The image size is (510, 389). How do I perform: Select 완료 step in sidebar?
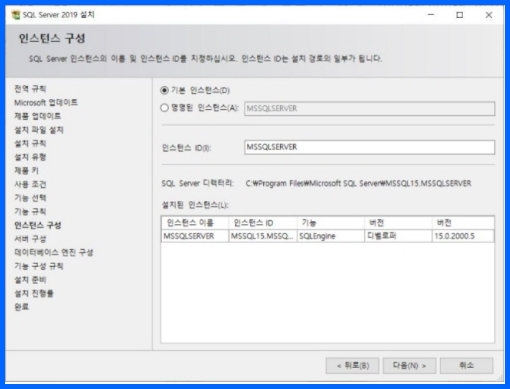21,307
